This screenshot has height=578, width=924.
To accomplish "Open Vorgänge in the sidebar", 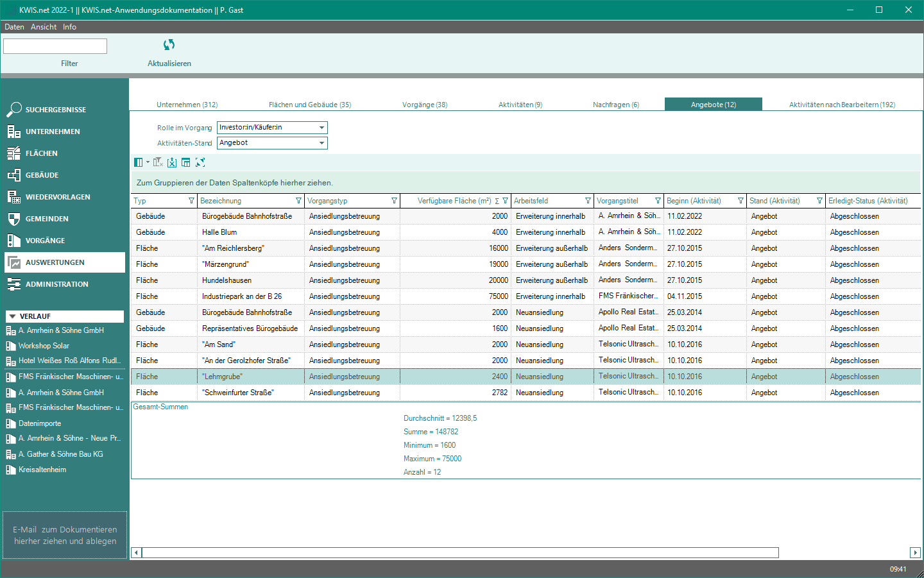I will 64,241.
